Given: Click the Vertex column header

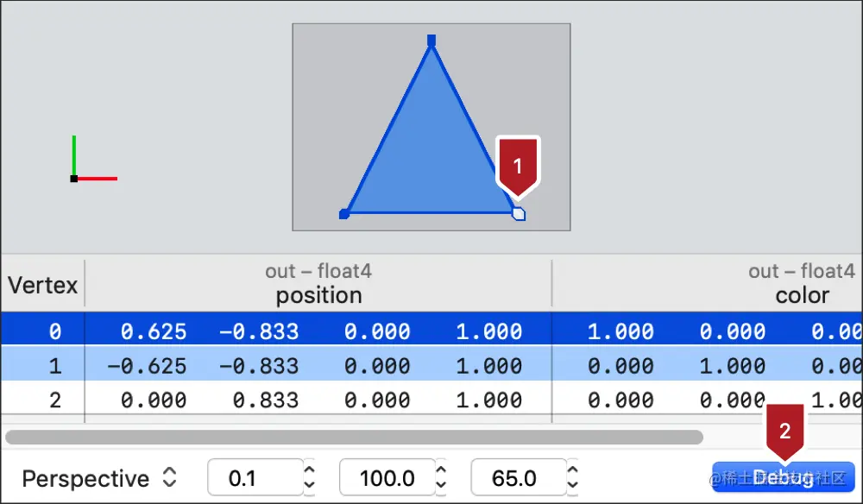Looking at the screenshot, I should (42, 285).
